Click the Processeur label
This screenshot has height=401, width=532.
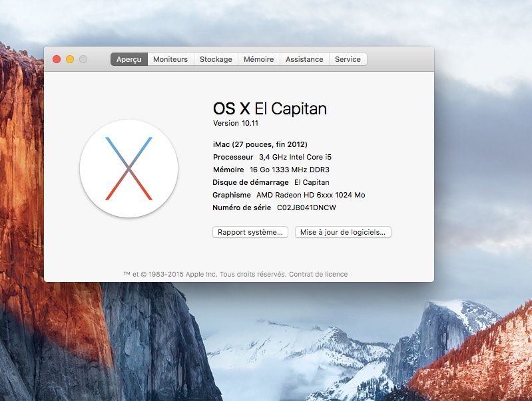(233, 157)
